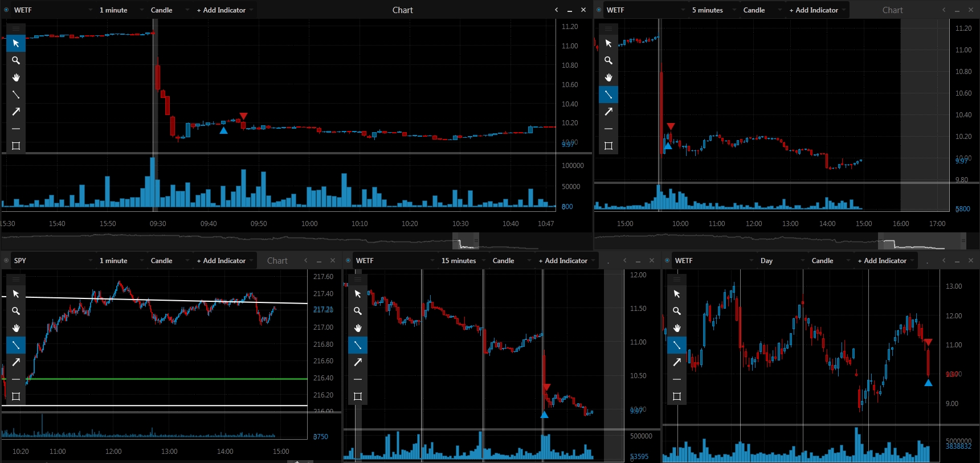The image size is (980, 463).
Task: Click Chart title tab of WETF 1 minute panel
Action: 402,10
